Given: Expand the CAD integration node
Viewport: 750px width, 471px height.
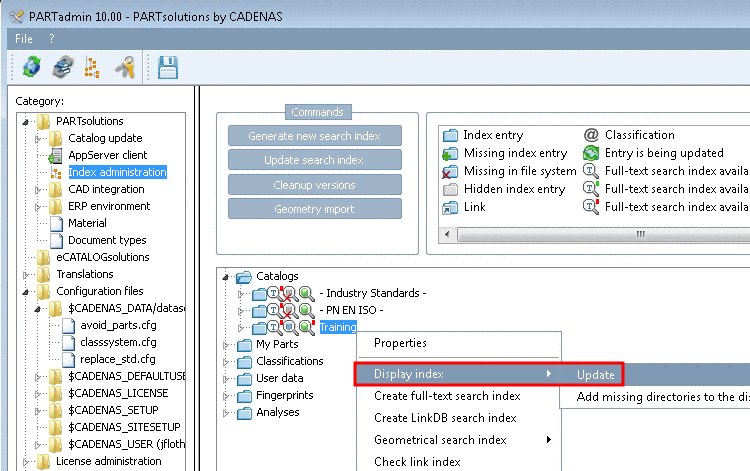Looking at the screenshot, I should [38, 190].
